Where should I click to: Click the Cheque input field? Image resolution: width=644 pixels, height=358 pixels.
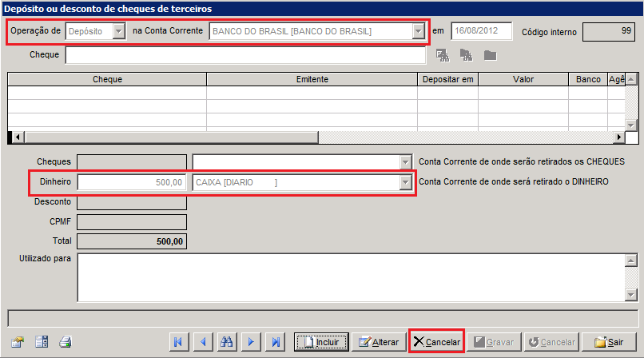(x=245, y=55)
